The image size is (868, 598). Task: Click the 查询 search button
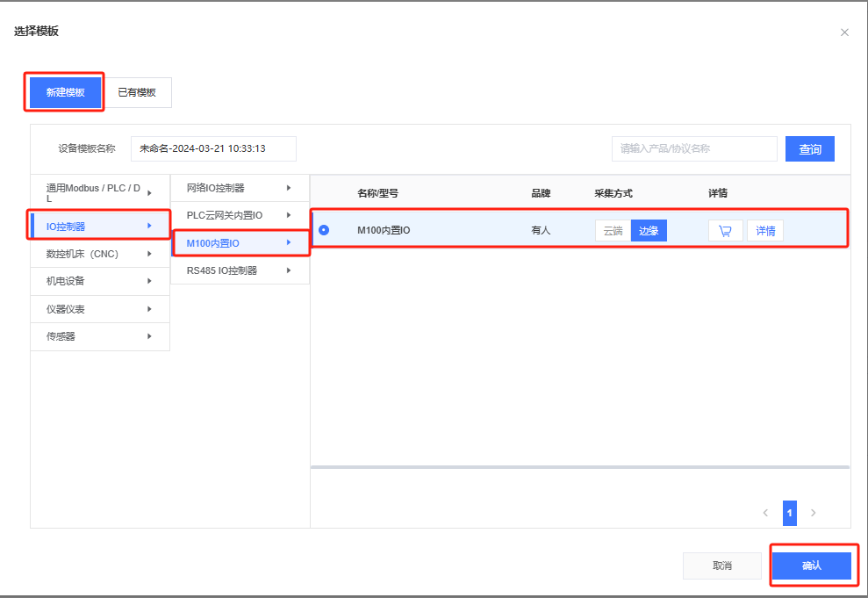click(809, 149)
